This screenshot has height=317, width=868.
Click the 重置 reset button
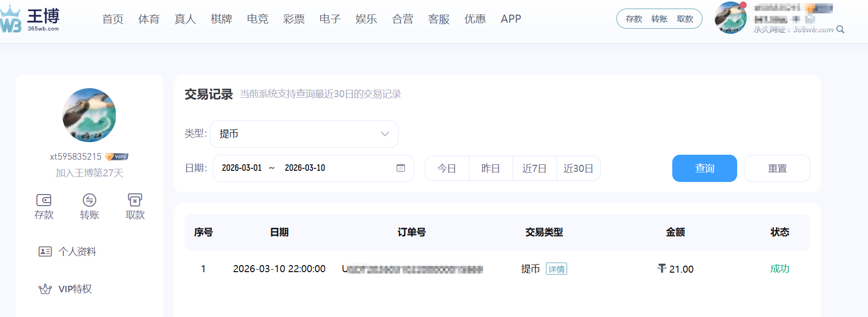(x=777, y=168)
